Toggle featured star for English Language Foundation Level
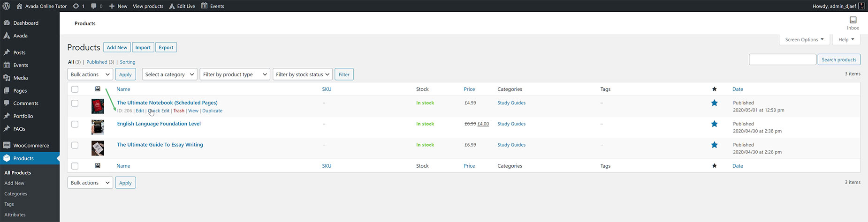The width and height of the screenshot is (868, 222). [x=714, y=124]
